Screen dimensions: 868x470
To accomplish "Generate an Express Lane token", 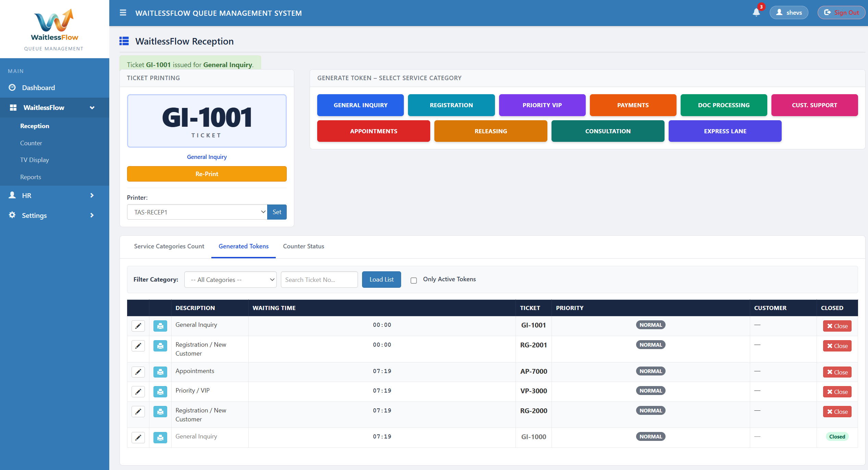I will [725, 131].
